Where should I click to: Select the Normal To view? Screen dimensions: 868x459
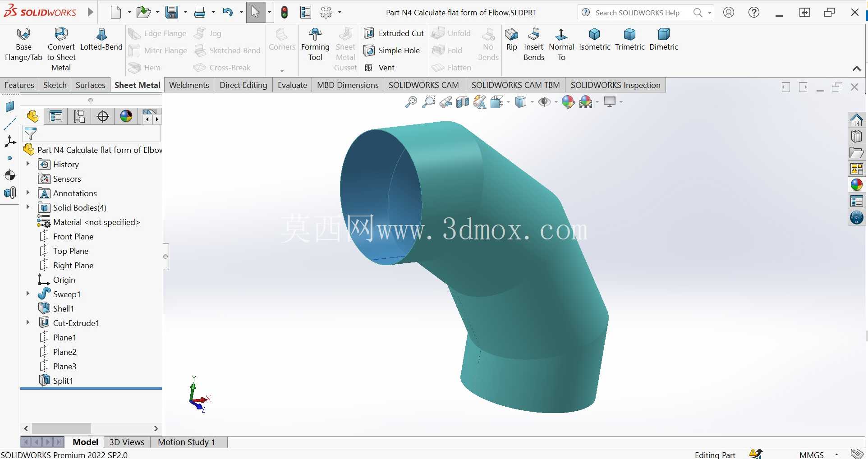561,45
